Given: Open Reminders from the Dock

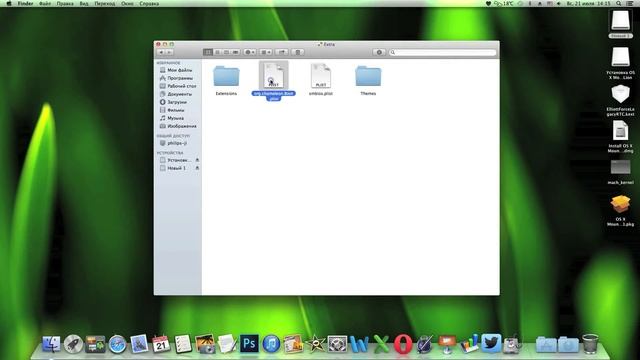Looking at the screenshot, I should [183, 344].
